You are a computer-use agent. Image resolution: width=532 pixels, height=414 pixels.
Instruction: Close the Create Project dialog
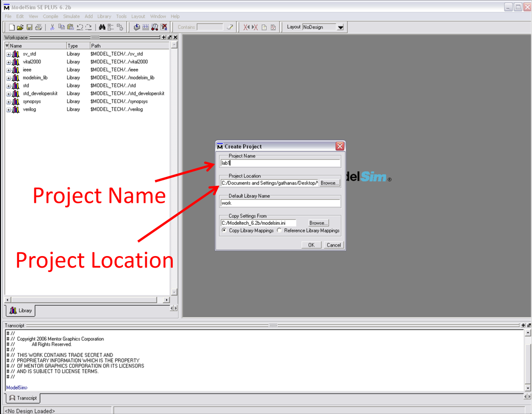point(339,146)
